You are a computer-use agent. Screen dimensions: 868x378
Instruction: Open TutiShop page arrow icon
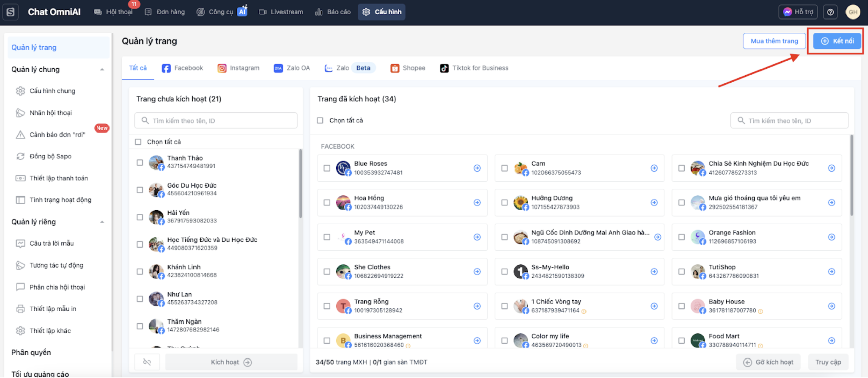[831, 271]
